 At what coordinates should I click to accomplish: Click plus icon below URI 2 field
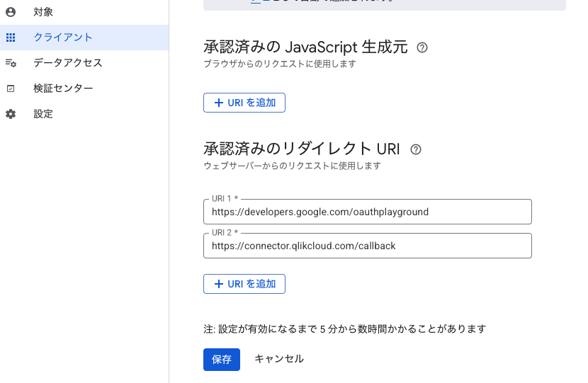[x=218, y=284]
